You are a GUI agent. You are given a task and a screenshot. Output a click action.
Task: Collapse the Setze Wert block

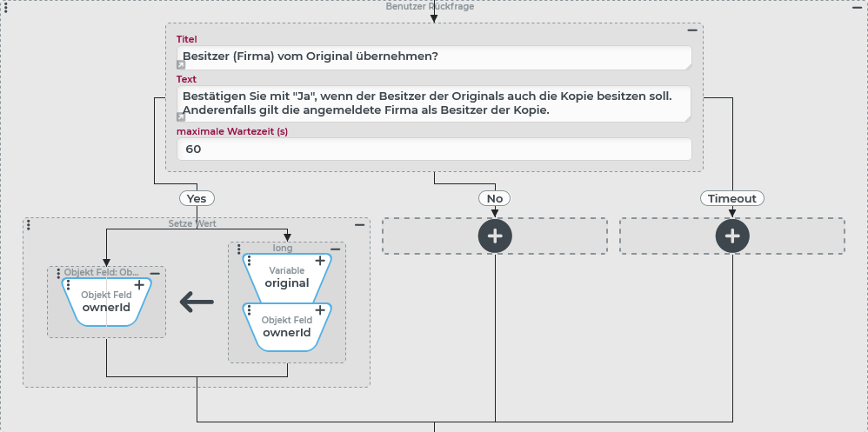[x=360, y=225]
